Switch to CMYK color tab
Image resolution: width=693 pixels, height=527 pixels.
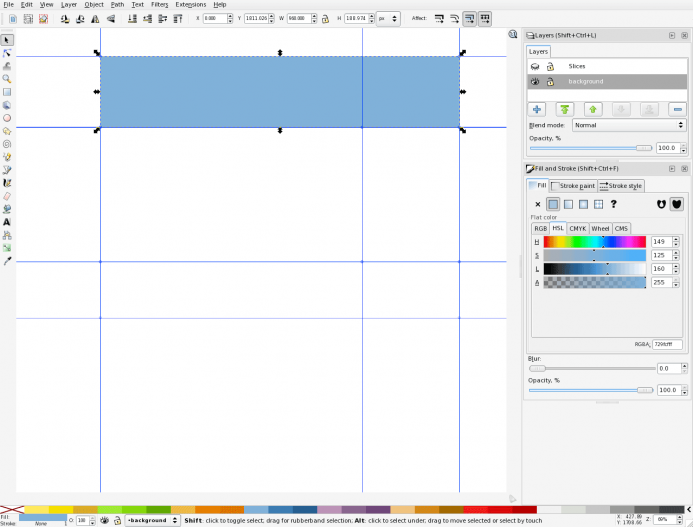[x=578, y=229]
